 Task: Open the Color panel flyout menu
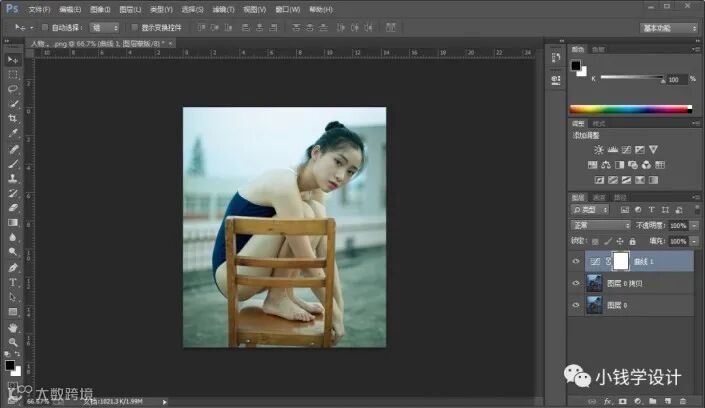pyautogui.click(x=696, y=49)
